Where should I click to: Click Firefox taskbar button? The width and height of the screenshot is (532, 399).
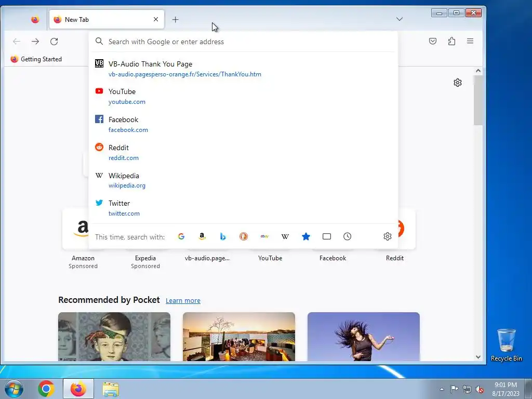coord(78,389)
